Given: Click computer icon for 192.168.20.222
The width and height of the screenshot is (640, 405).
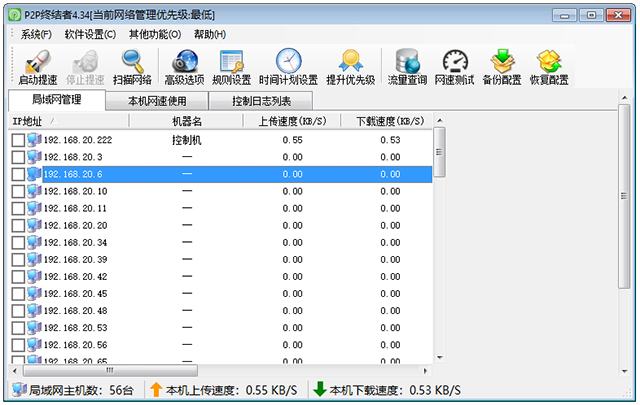Looking at the screenshot, I should coord(34,140).
